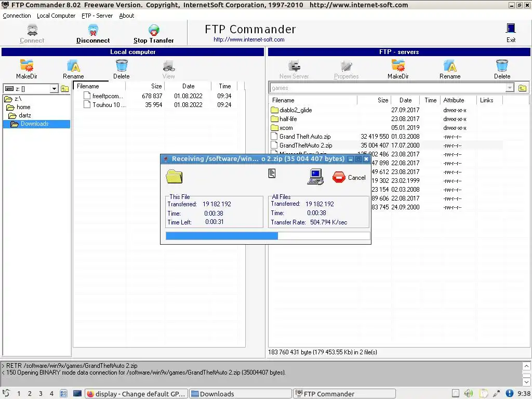Click the Time column header on server
The height and width of the screenshot is (399, 532).
pos(430,100)
